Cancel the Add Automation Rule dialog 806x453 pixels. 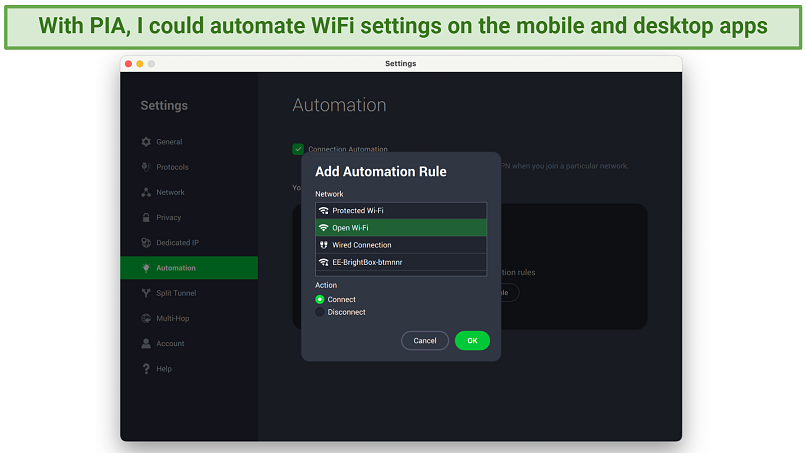(x=425, y=340)
